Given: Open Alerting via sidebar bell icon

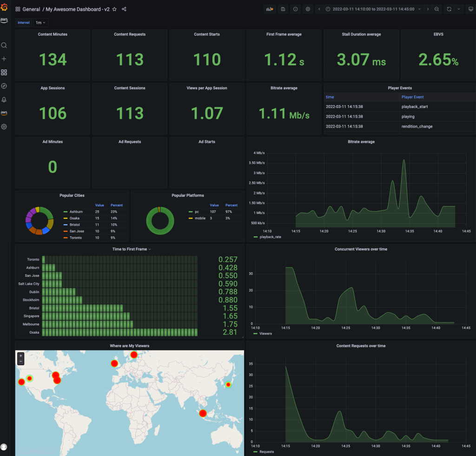Looking at the screenshot, I should point(4,99).
